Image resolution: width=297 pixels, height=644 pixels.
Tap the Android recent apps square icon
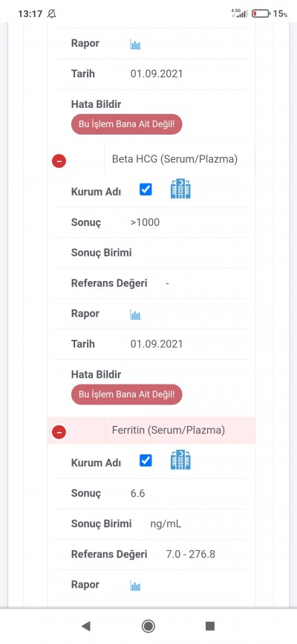(210, 626)
